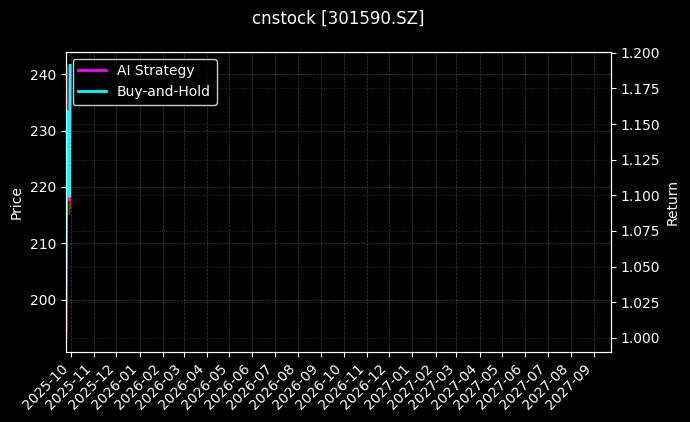The width and height of the screenshot is (690, 422).
Task: Click the Price axis label
Action: click(16, 203)
